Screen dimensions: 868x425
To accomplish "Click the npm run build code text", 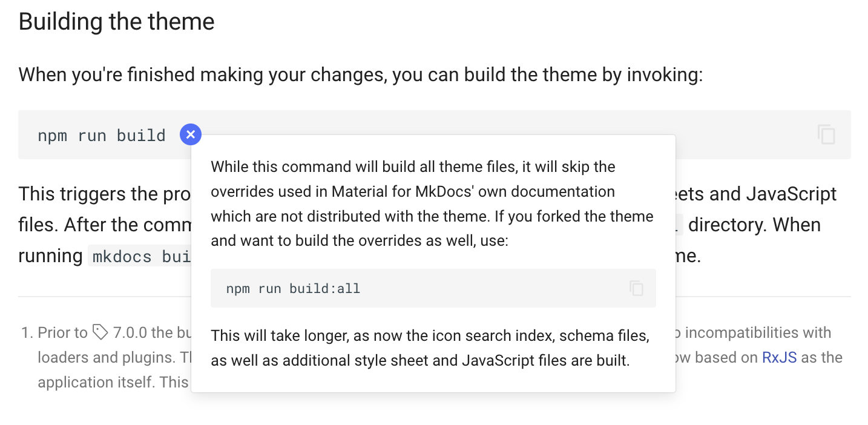I will [x=102, y=135].
